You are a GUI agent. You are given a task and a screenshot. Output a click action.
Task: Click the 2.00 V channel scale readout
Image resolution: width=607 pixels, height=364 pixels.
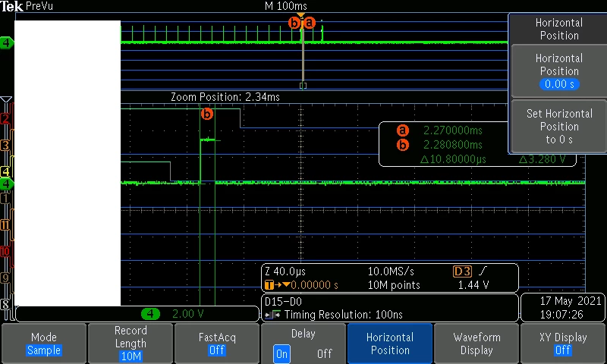pos(187,314)
